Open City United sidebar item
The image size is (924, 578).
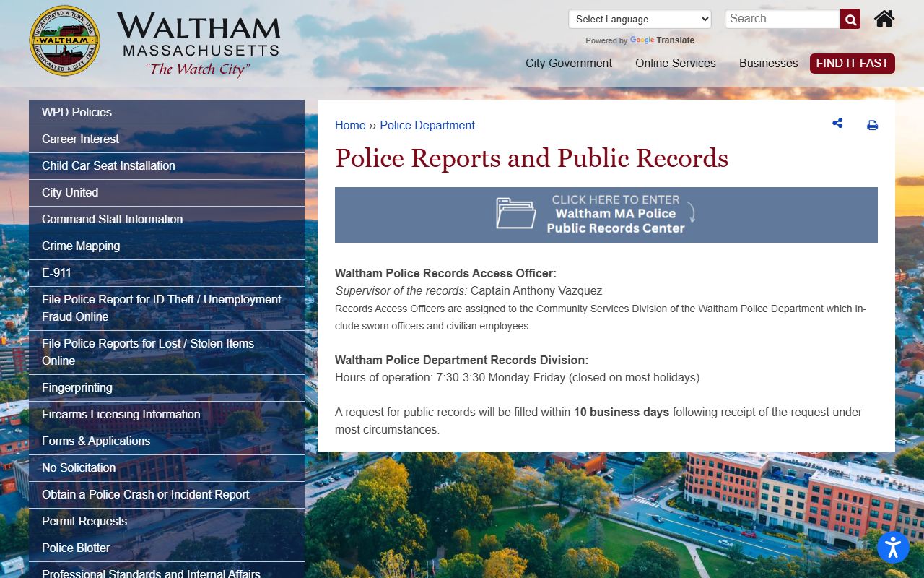coord(167,193)
